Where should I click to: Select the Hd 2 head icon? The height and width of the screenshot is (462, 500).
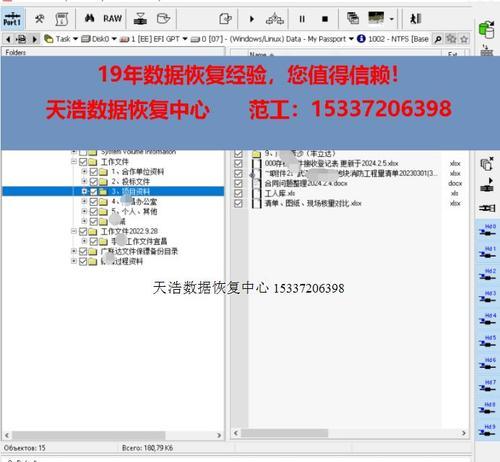pos(487,275)
